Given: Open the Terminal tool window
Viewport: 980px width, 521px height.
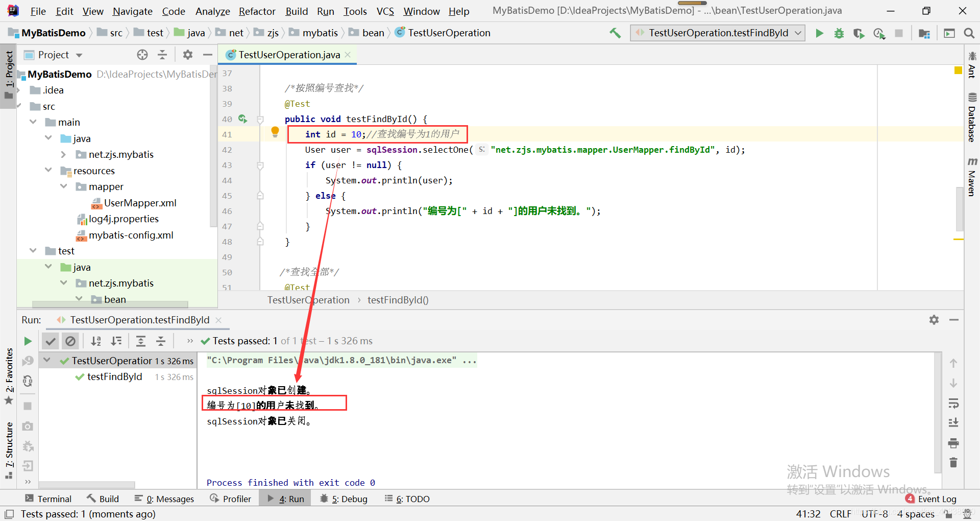Looking at the screenshot, I should (x=48, y=499).
